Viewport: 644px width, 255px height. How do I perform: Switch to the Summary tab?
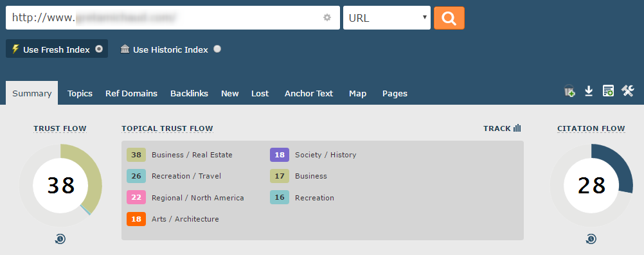click(32, 93)
